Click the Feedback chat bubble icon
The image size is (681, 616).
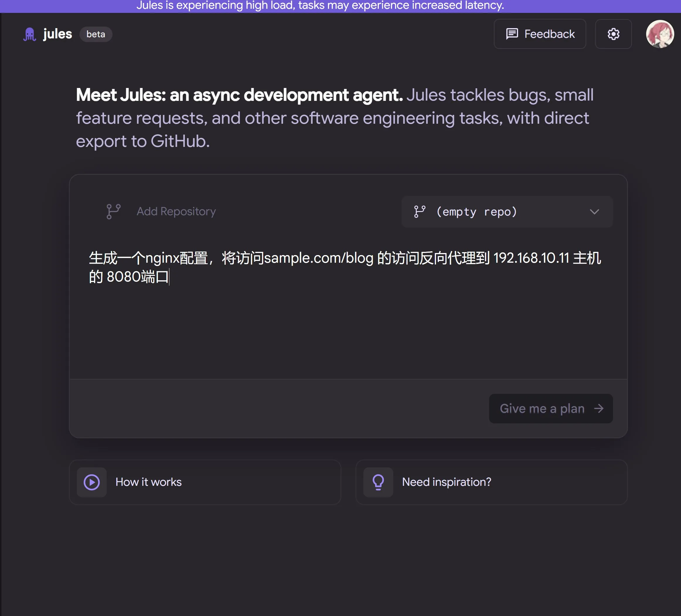click(512, 34)
